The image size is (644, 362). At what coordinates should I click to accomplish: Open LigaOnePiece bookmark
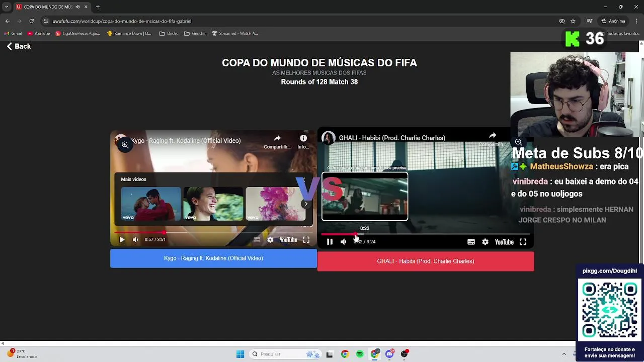tap(77, 34)
